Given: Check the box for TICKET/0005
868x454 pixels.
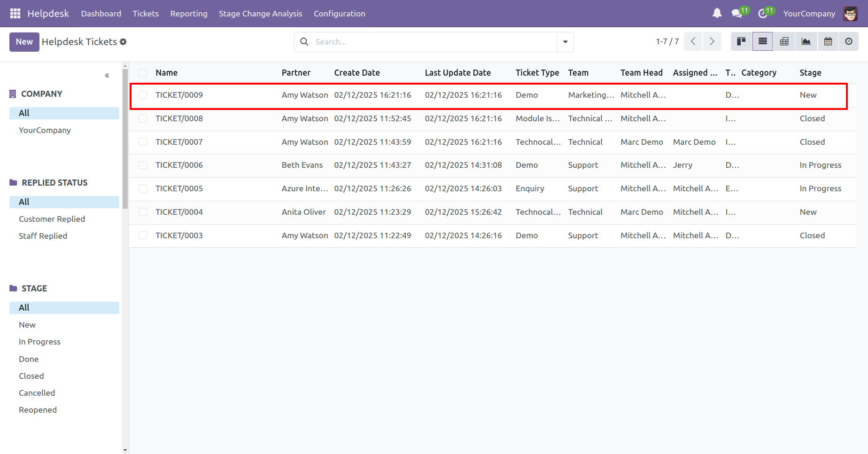Looking at the screenshot, I should pyautogui.click(x=143, y=188).
